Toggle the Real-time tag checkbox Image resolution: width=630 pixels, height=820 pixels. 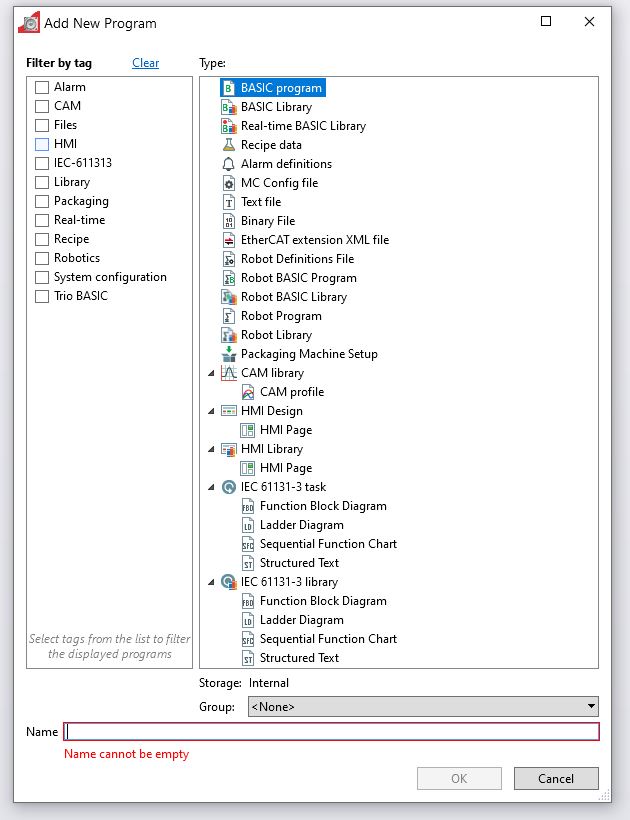click(42, 220)
